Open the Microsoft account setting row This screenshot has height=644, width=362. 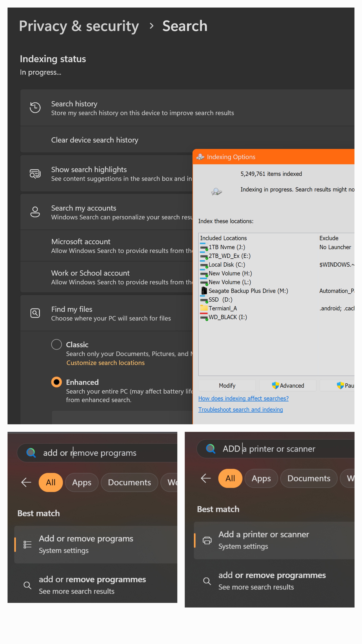click(106, 246)
